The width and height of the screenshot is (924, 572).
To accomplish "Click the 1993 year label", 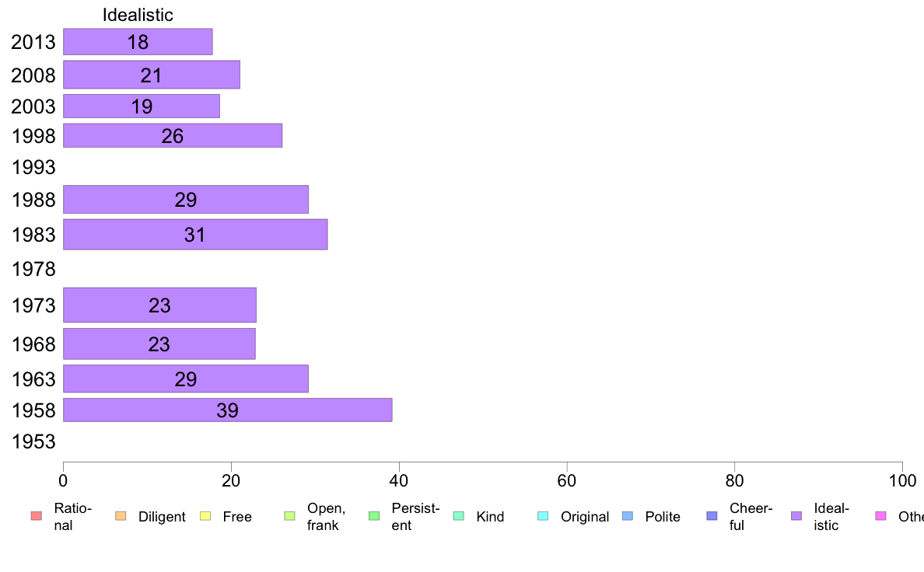I will [34, 167].
